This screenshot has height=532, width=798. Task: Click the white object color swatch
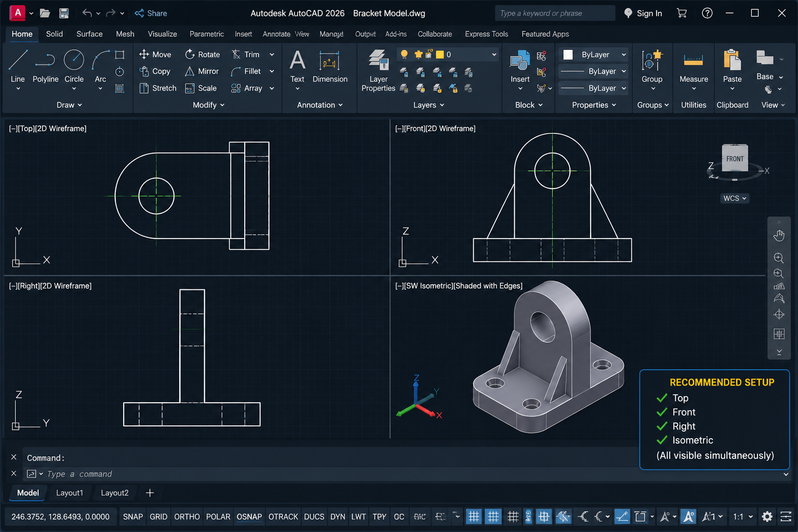(x=568, y=55)
